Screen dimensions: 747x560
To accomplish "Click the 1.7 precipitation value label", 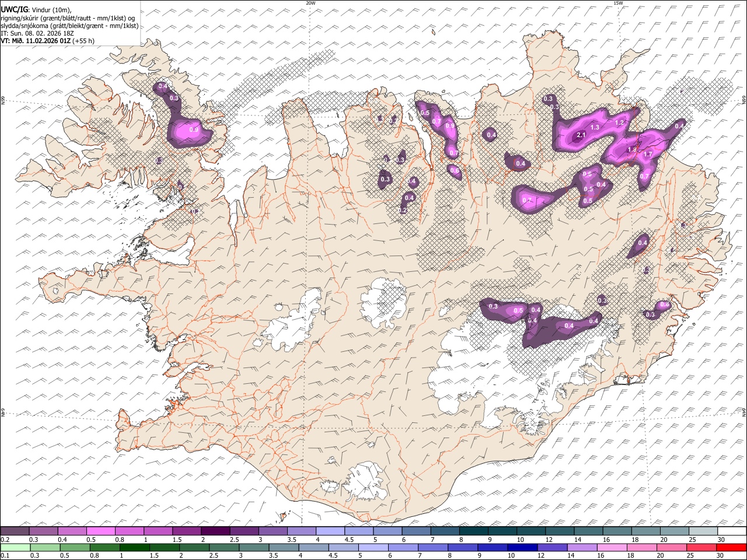I will [648, 155].
